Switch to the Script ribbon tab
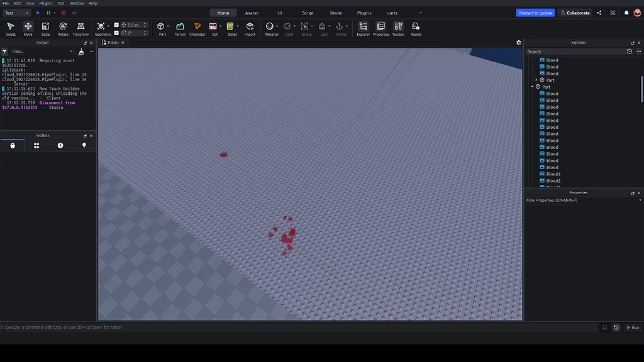644x362 pixels. click(308, 13)
